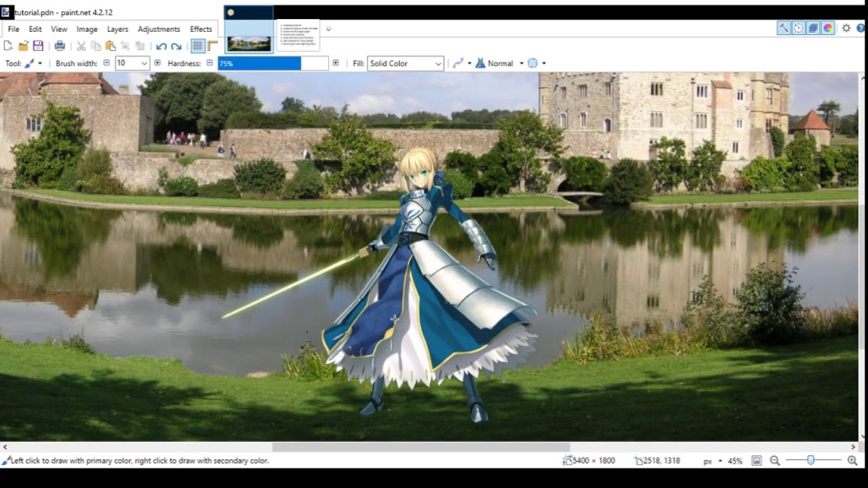Click the 45% zoom value
Viewport: 868px width, 488px height.
tap(735, 461)
